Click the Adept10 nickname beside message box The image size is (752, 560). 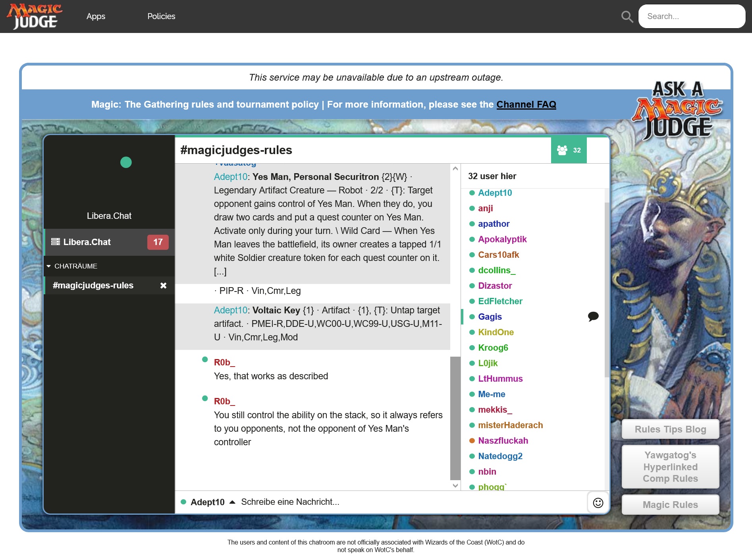[x=207, y=502]
